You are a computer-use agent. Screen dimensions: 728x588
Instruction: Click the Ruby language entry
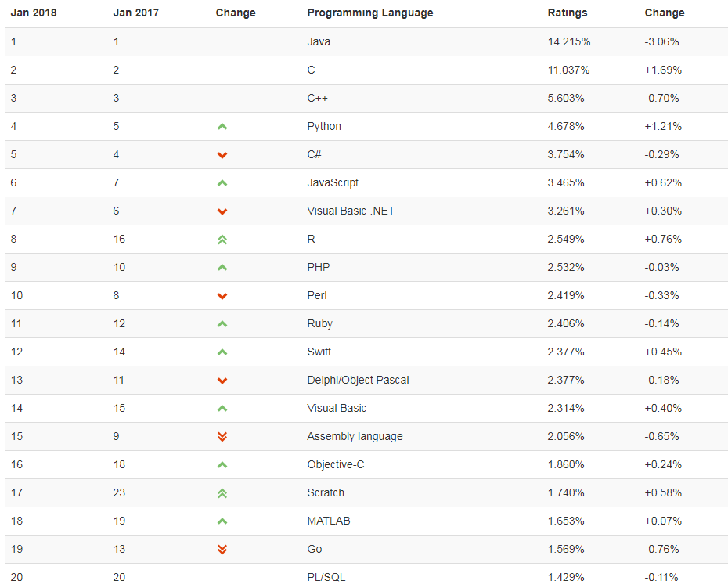320,323
